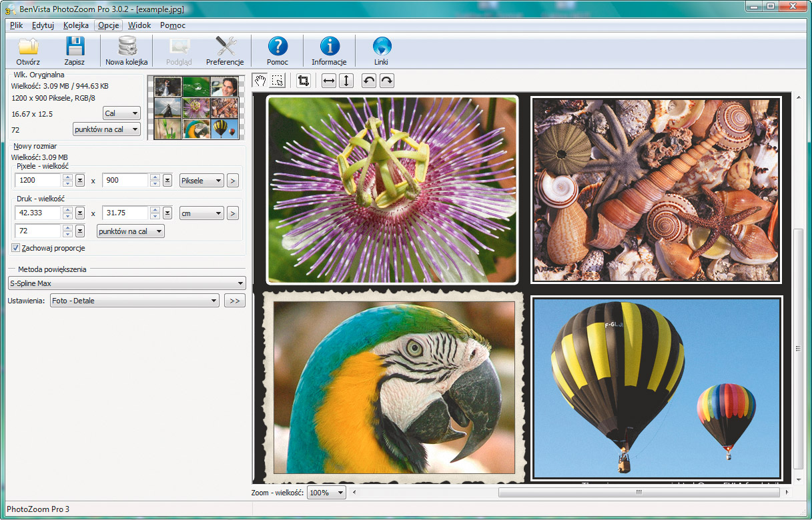The width and height of the screenshot is (812, 520).
Task: Click the Zapisz floppy disk icon
Action: tap(74, 47)
